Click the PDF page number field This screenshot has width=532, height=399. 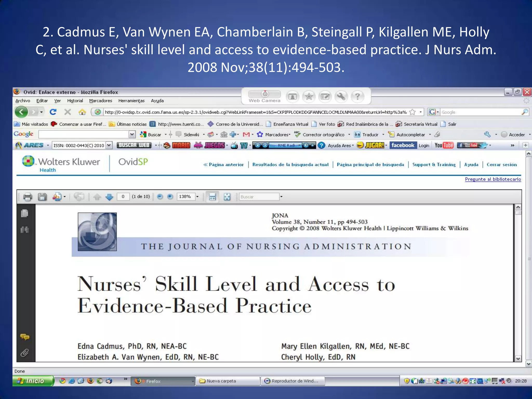123,197
